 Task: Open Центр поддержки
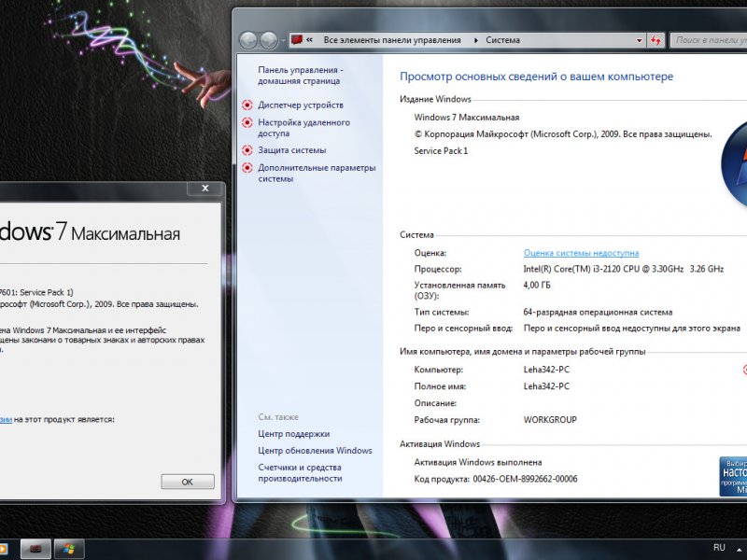coord(294,434)
